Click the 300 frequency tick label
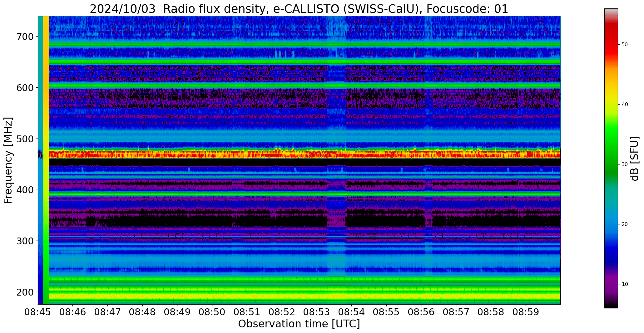 click(25, 241)
